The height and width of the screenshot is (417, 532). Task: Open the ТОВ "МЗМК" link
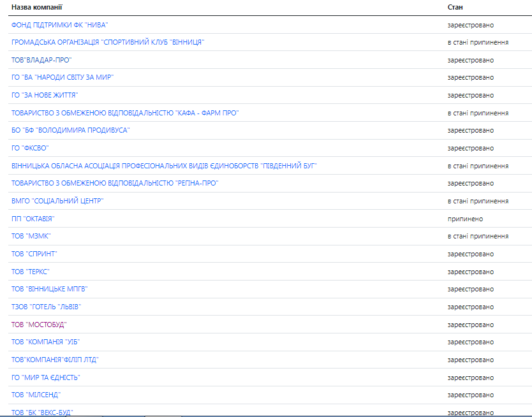point(31,236)
